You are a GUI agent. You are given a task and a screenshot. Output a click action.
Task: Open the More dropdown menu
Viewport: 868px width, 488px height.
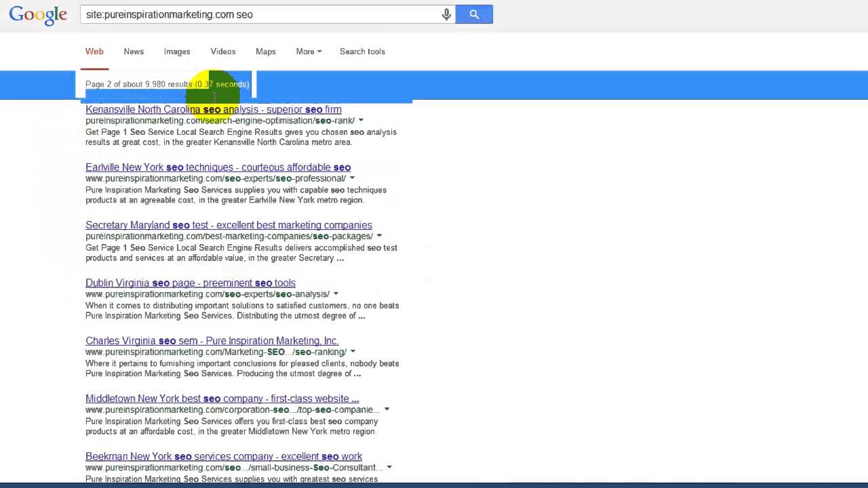click(309, 52)
